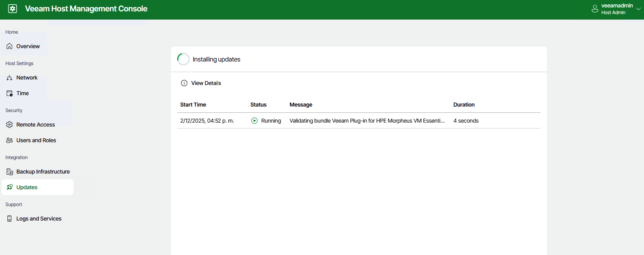Screen dimensions: 644x255
Task: Sort by Start Time column header
Action: tap(193, 105)
